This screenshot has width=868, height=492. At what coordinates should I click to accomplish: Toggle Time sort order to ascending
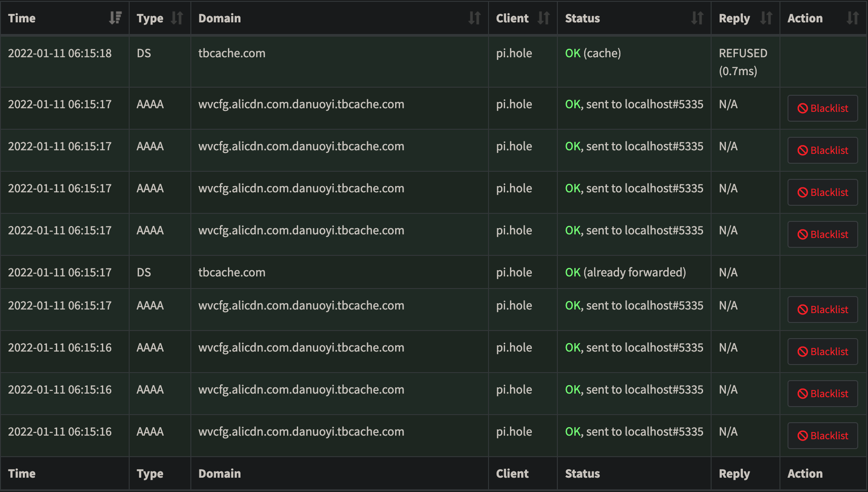pos(115,18)
